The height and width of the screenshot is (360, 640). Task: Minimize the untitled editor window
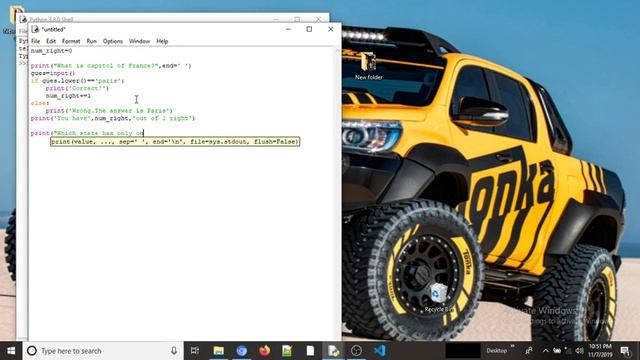pyautogui.click(x=288, y=29)
